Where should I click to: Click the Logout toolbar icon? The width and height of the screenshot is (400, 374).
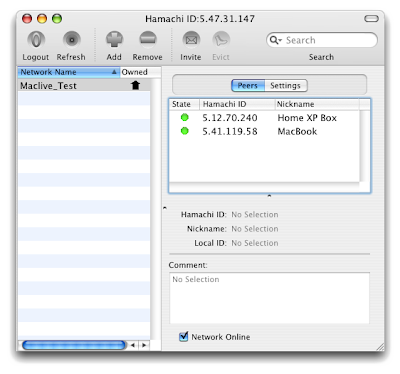[36, 40]
